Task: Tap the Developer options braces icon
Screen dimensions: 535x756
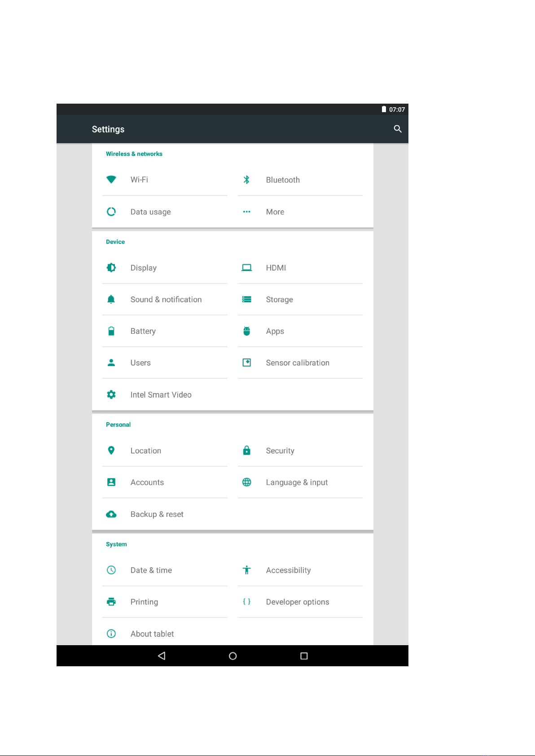Action: tap(246, 602)
